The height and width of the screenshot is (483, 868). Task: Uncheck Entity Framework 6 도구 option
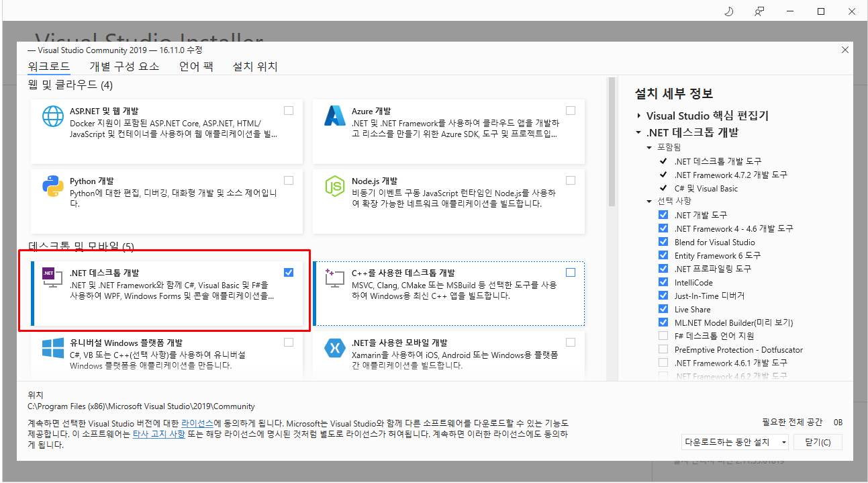tap(663, 255)
